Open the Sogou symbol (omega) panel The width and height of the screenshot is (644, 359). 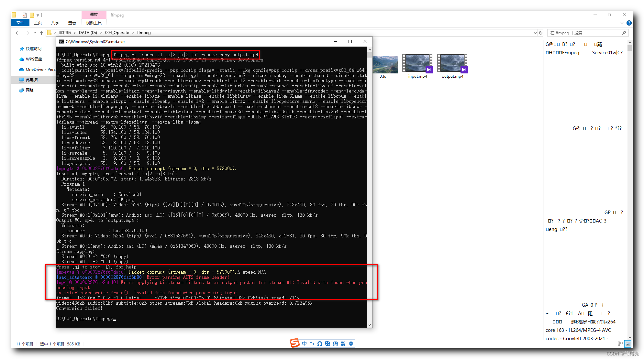[x=320, y=343]
